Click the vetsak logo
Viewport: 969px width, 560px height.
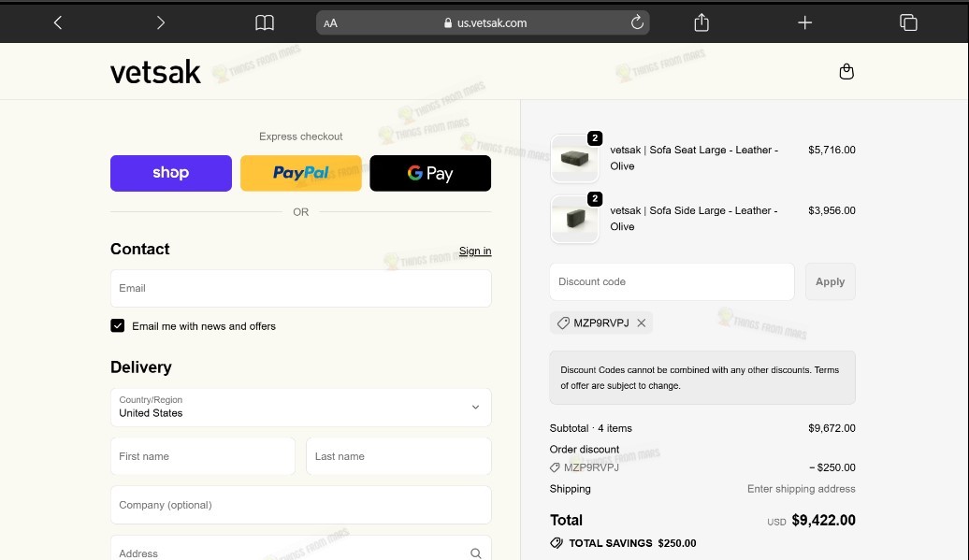pos(155,72)
